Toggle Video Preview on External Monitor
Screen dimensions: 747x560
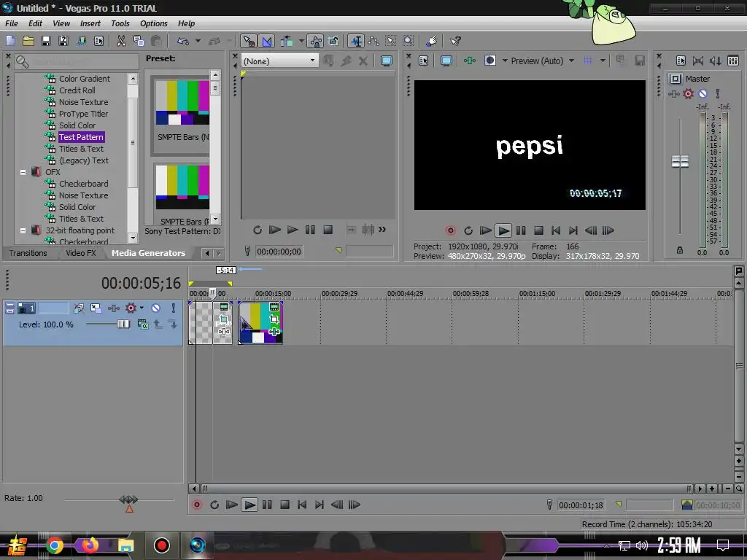(x=446, y=61)
